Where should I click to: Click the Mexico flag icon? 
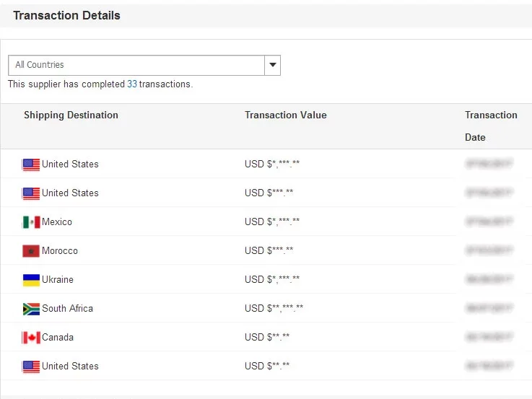point(31,222)
